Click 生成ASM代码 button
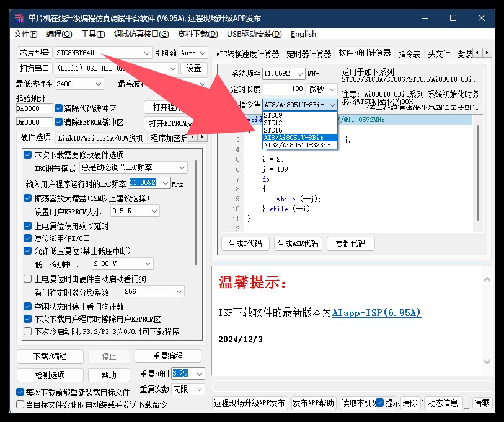Viewport: 504px width, 422px height. point(298,244)
